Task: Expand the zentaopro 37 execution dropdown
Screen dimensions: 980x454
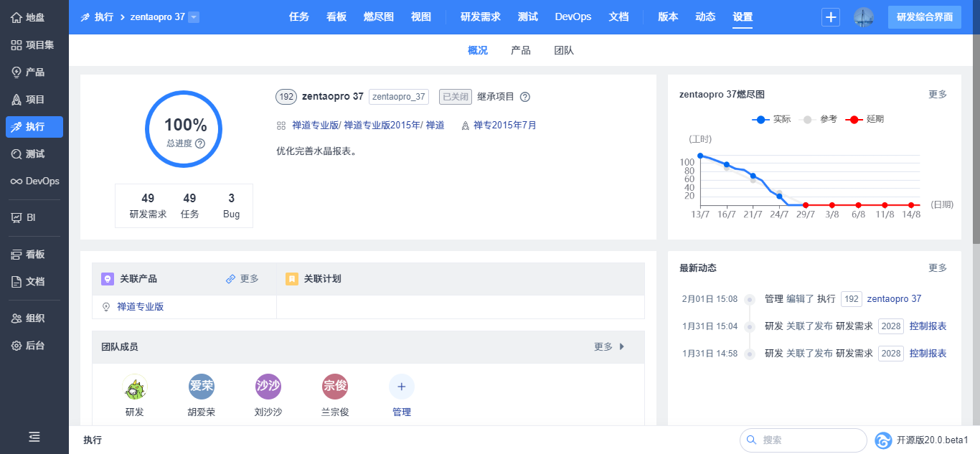Action: pos(194,17)
